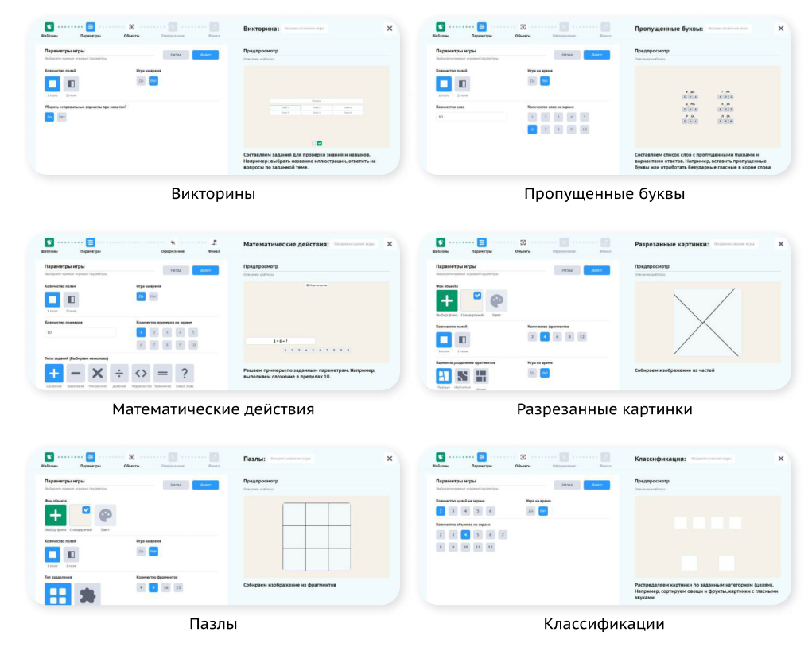The width and height of the screenshot is (812, 647).
Task: Select 2 targets on screen in Классификация
Action: pos(441,511)
